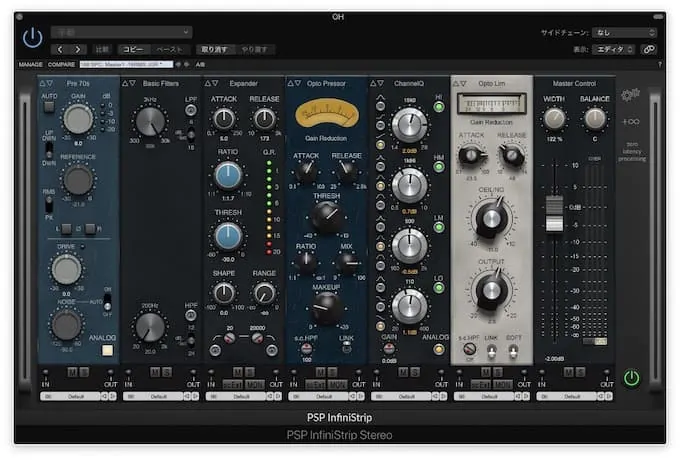680x460 pixels.
Task: Adjust Basic Filters 200Hz high-pass knob
Action: point(150,327)
